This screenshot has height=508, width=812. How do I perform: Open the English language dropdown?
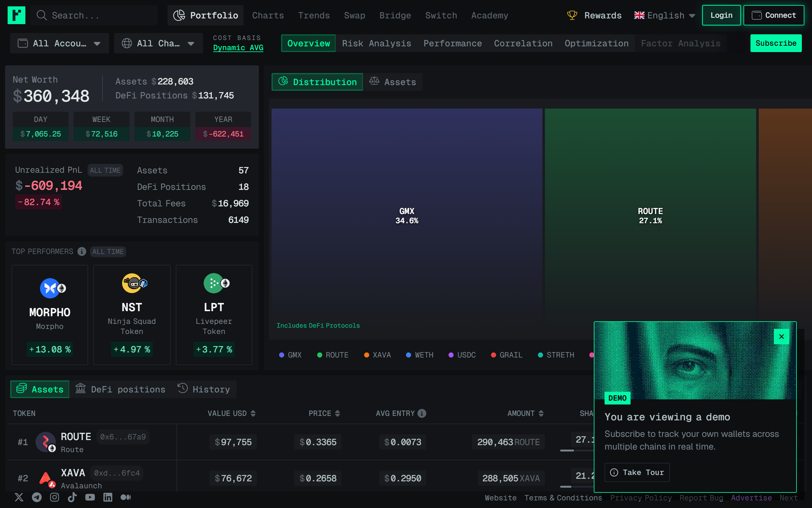(x=665, y=16)
